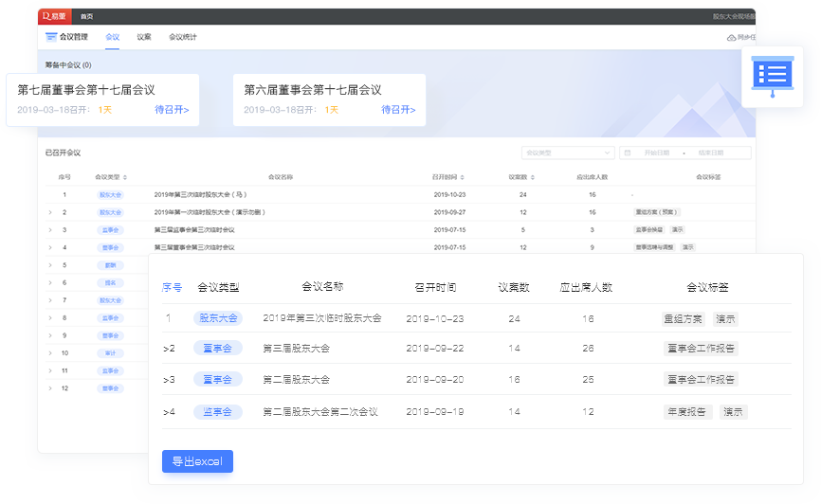Sort the list by 召开时间 column arrows
Screen dimensions: 821x504
tap(463, 177)
